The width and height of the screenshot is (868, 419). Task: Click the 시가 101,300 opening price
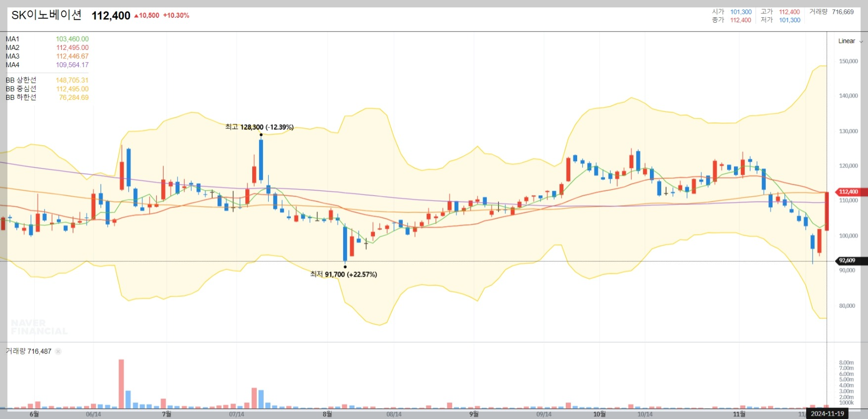coord(731,12)
